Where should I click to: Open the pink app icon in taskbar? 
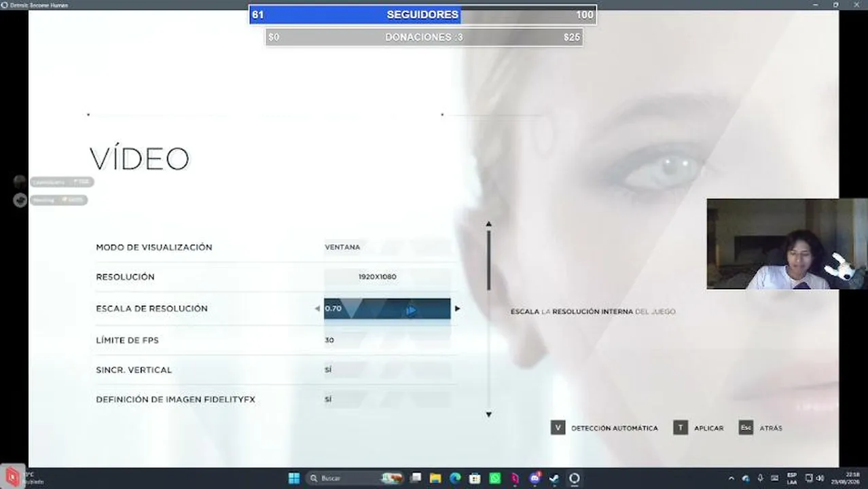click(515, 478)
